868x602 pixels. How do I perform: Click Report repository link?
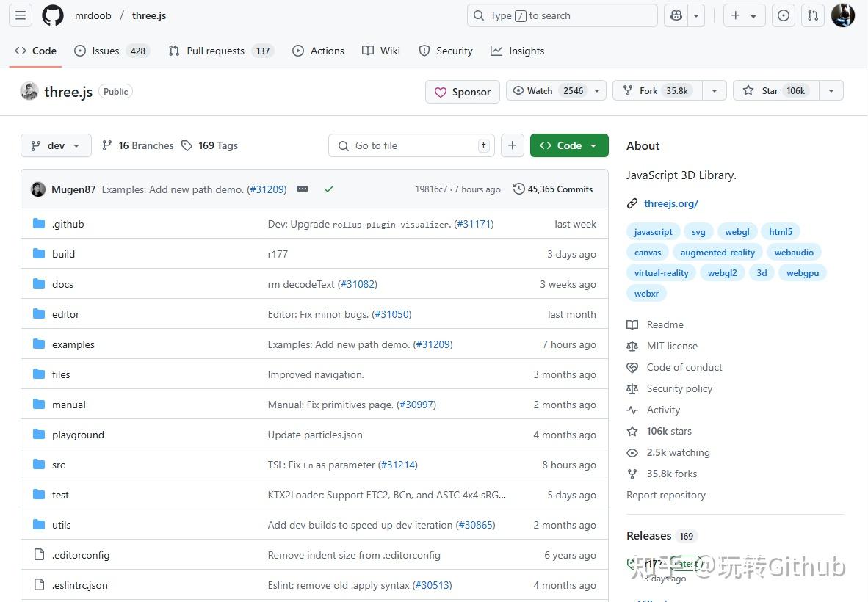pyautogui.click(x=666, y=496)
